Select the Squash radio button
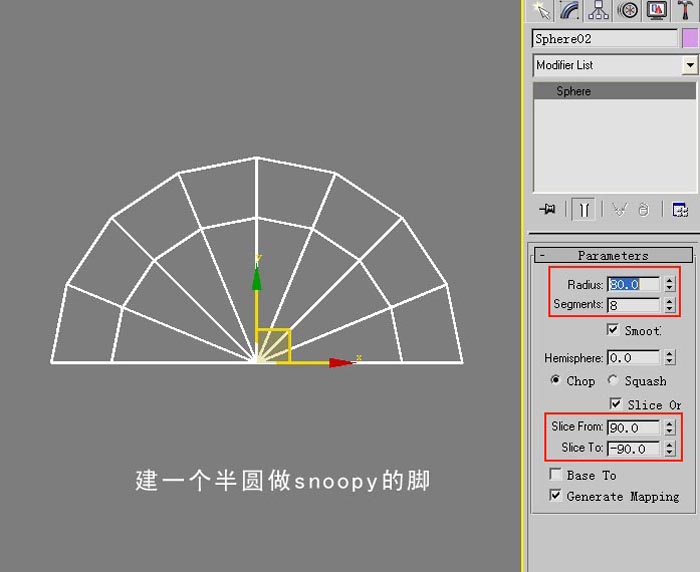Screen dimensions: 700x572 613,380
